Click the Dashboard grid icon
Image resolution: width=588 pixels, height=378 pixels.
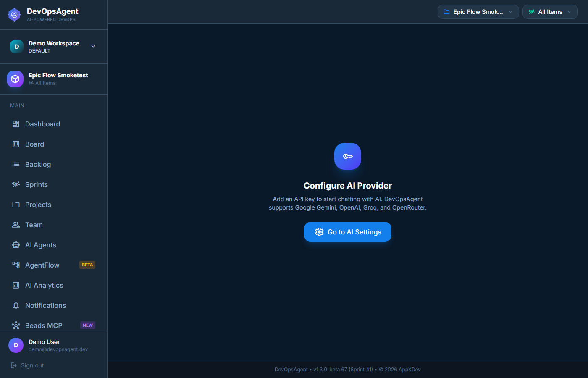pyautogui.click(x=16, y=124)
